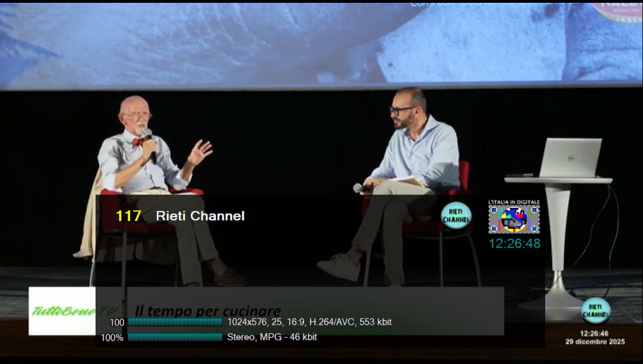The image size is (643, 364).
Task: Click the handheld microphone of the seated interviewer
Action: tap(358, 188)
